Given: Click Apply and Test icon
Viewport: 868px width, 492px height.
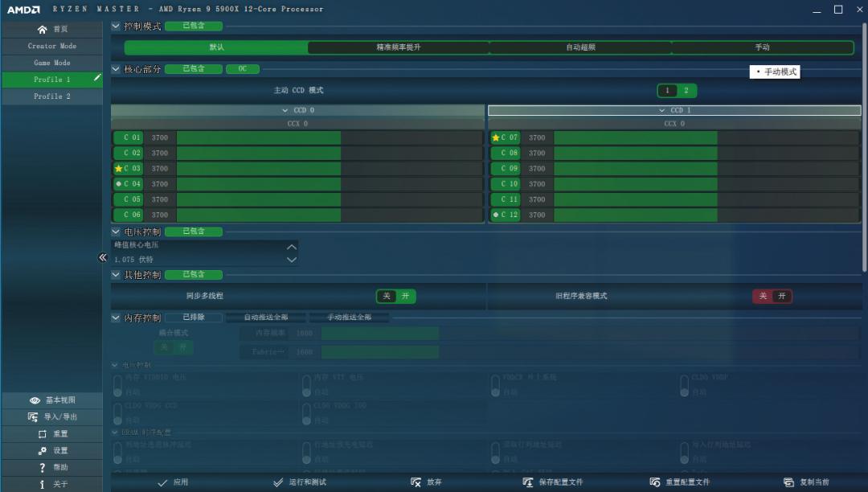Looking at the screenshot, I should tap(278, 482).
